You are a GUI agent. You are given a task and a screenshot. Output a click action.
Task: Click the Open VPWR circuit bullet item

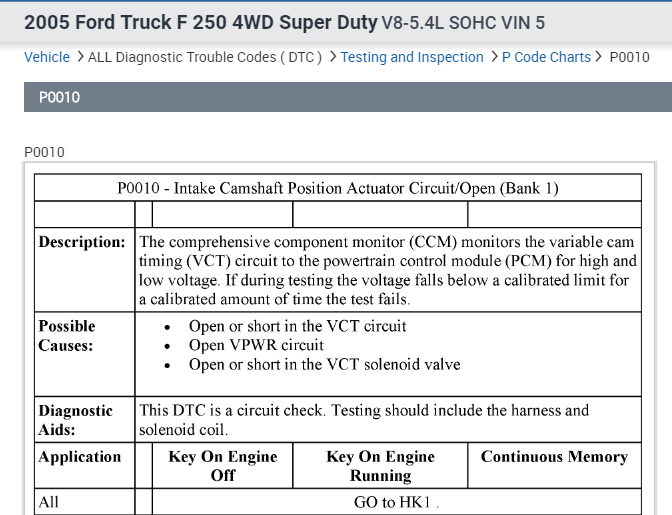(256, 345)
